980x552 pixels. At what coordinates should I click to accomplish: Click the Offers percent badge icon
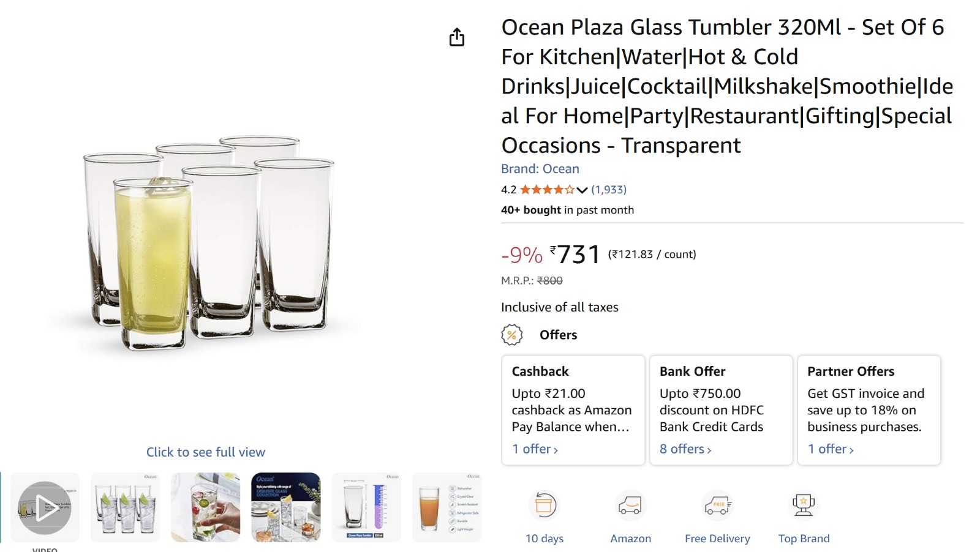[x=511, y=335]
